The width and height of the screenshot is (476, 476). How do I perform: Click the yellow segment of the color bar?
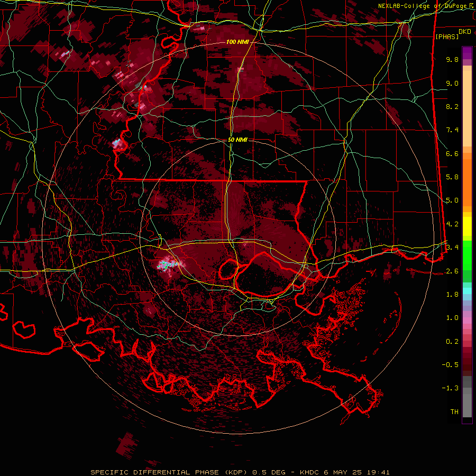[467, 226]
